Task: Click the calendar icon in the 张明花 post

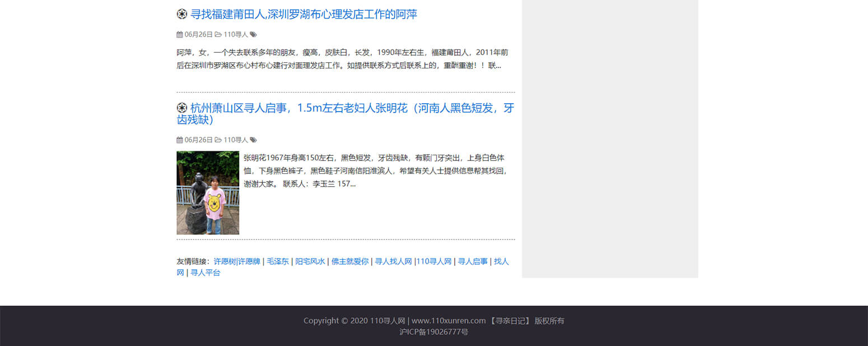Action: (180, 140)
